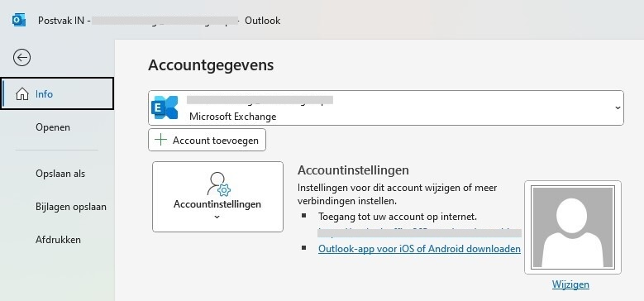The width and height of the screenshot is (644, 301).
Task: Click the Info home icon
Action: [x=22, y=94]
